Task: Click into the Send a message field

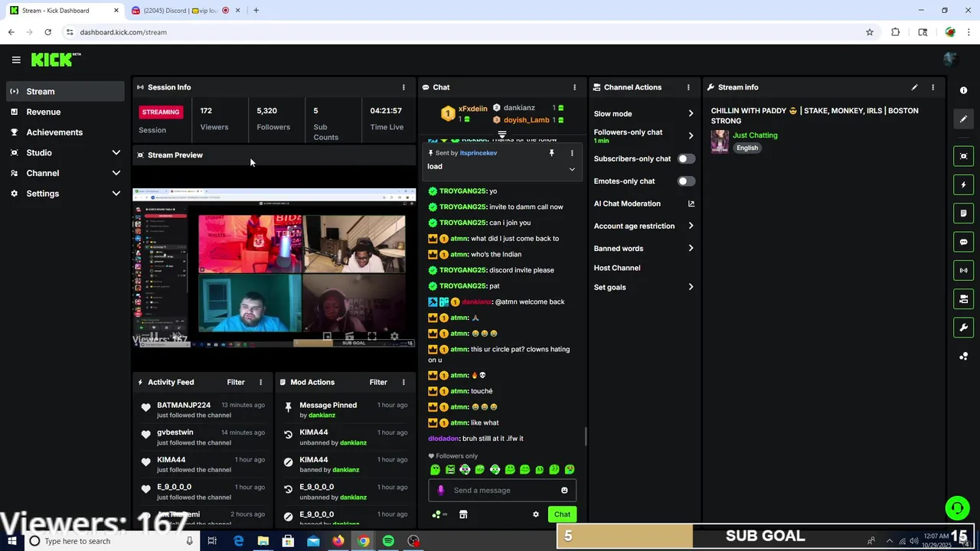Action: tap(502, 491)
